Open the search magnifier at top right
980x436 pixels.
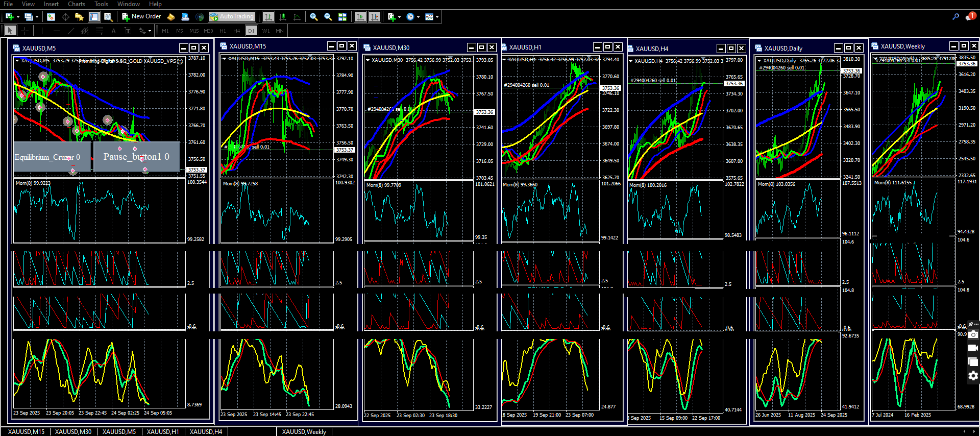(x=955, y=17)
